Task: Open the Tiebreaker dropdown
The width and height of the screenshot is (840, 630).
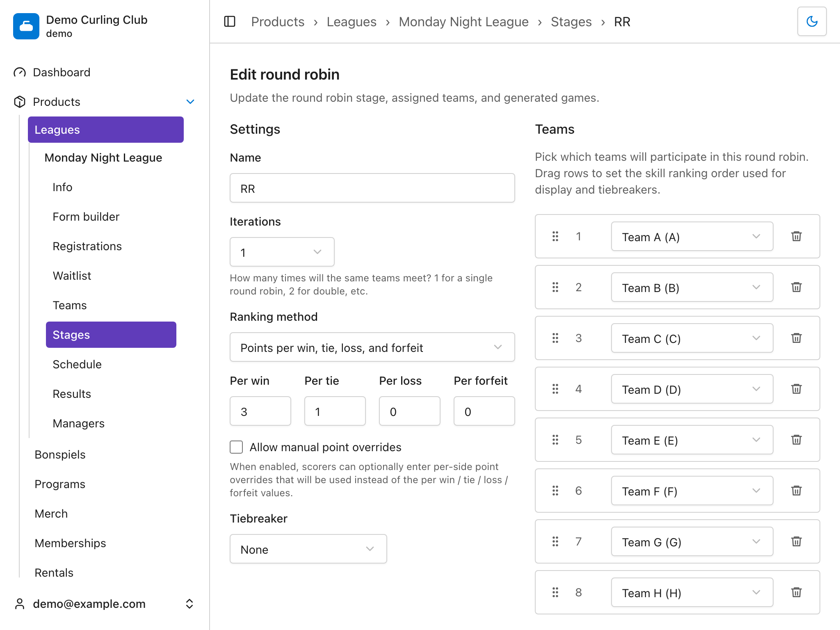Action: point(308,549)
